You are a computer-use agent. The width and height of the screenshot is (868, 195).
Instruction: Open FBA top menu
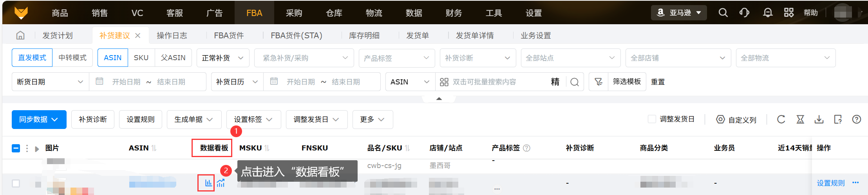[254, 13]
